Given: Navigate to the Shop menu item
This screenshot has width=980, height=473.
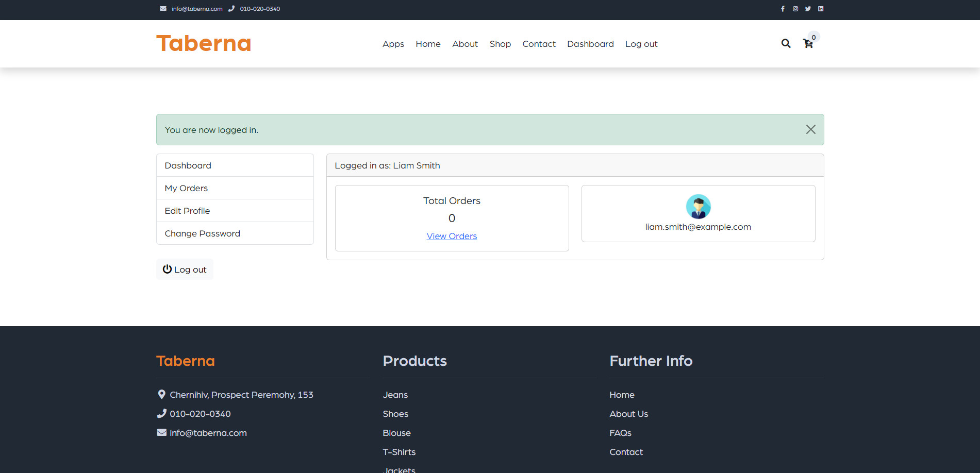Looking at the screenshot, I should point(500,44).
